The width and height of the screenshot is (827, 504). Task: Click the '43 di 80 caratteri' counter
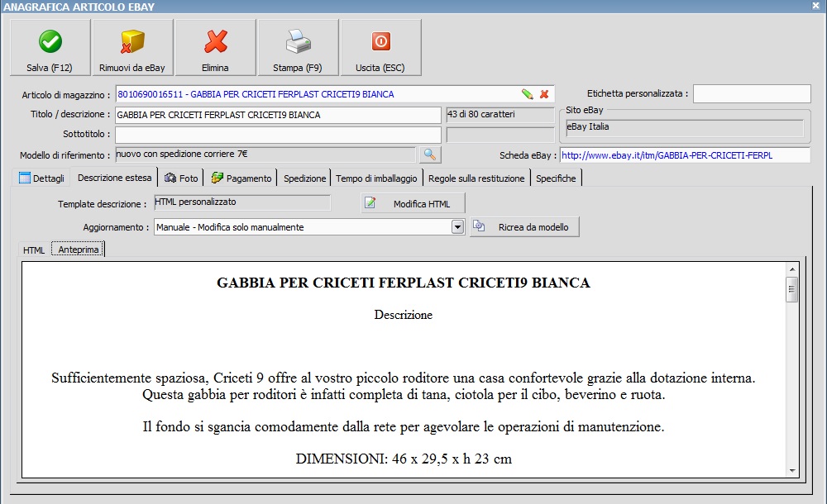500,114
